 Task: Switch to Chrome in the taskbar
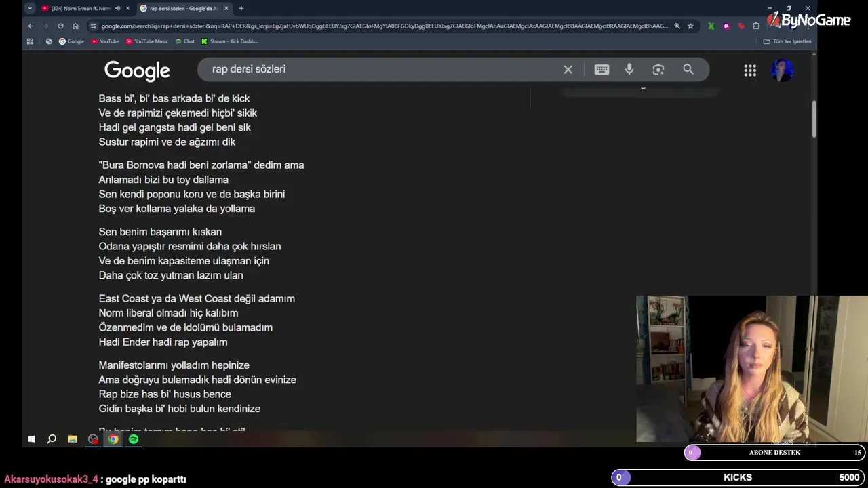click(x=113, y=439)
